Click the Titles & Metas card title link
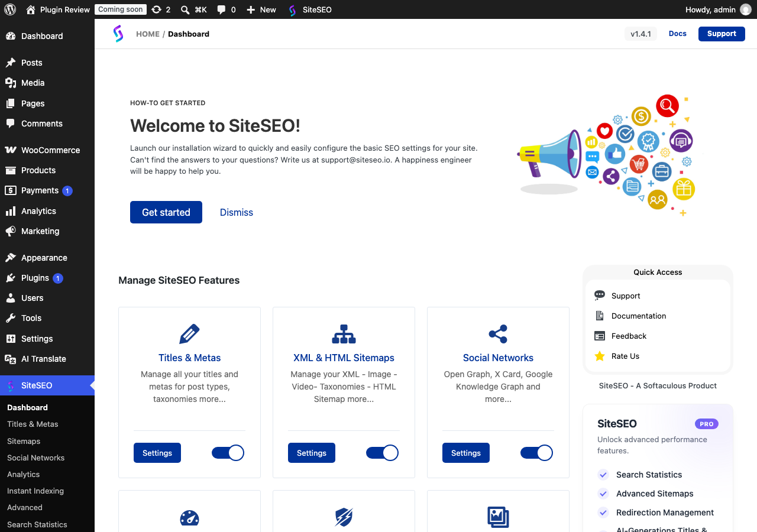Screen dimensions: 757x532 [189, 358]
